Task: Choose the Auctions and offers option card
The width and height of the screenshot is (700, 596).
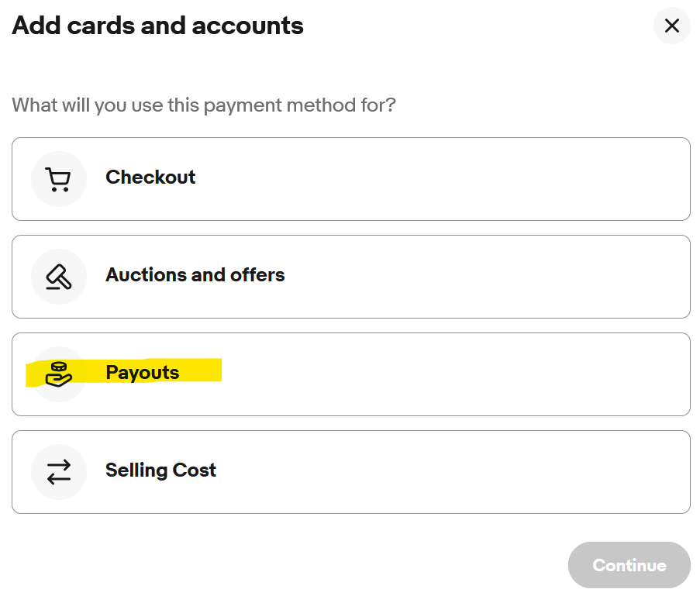Action: 350,277
